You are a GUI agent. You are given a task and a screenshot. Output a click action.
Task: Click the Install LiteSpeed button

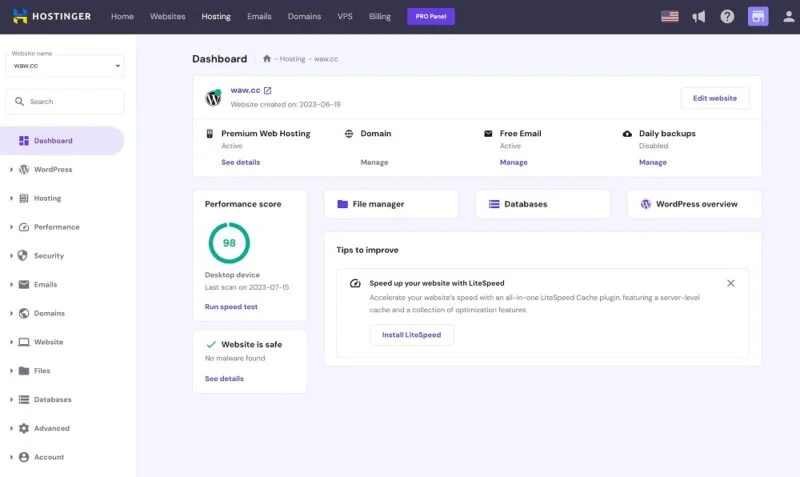coord(412,335)
